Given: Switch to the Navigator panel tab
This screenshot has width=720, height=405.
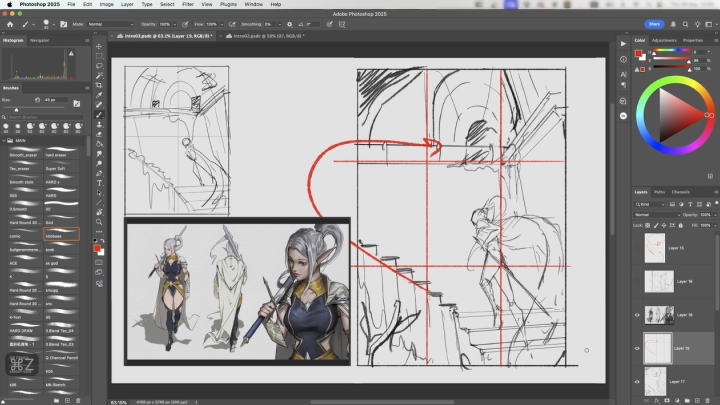Looking at the screenshot, I should [x=40, y=40].
